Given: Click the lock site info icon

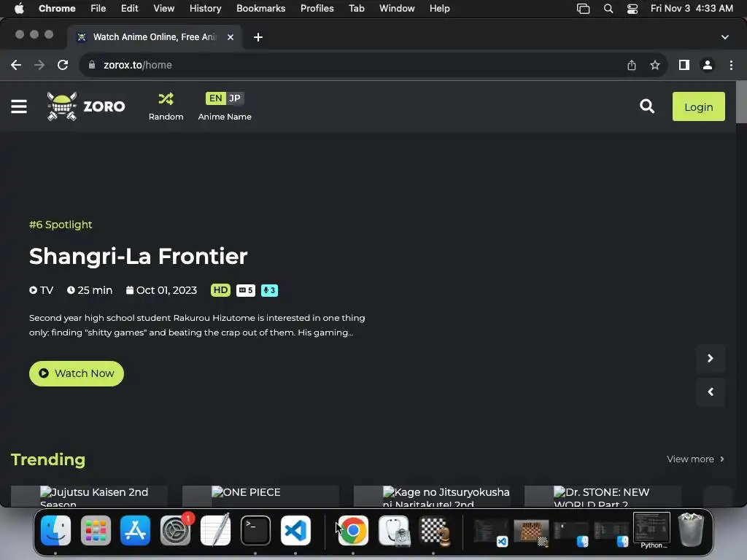Looking at the screenshot, I should pos(91,65).
